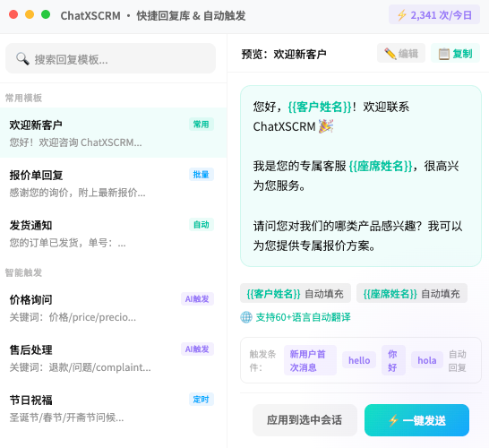Maximize the window with green button
The image size is (489, 448).
46,14
